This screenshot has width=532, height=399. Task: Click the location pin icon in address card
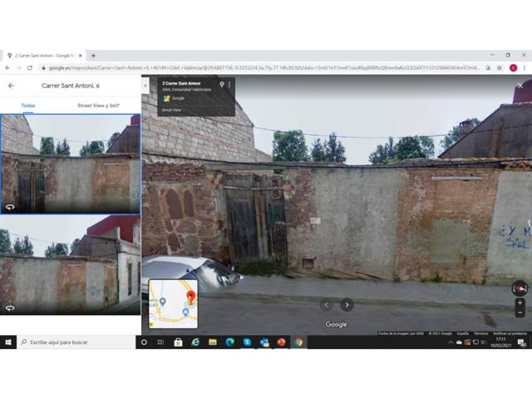pos(222,85)
